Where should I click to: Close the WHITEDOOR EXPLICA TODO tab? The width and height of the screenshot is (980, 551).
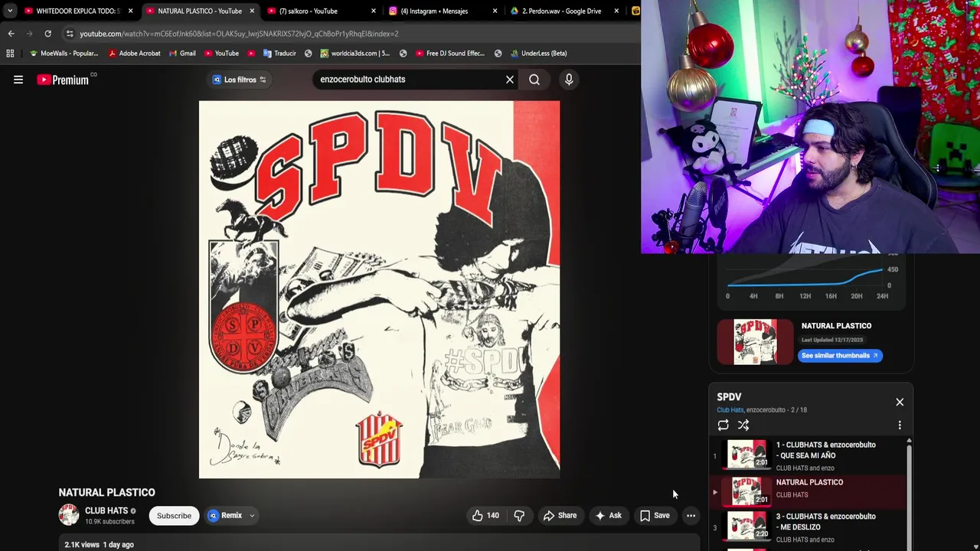[130, 11]
